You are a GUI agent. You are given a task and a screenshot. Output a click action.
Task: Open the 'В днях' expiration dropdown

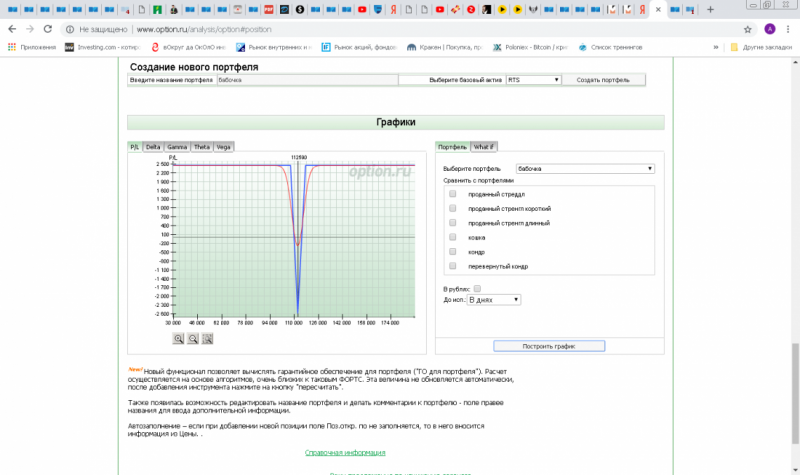[x=494, y=299]
